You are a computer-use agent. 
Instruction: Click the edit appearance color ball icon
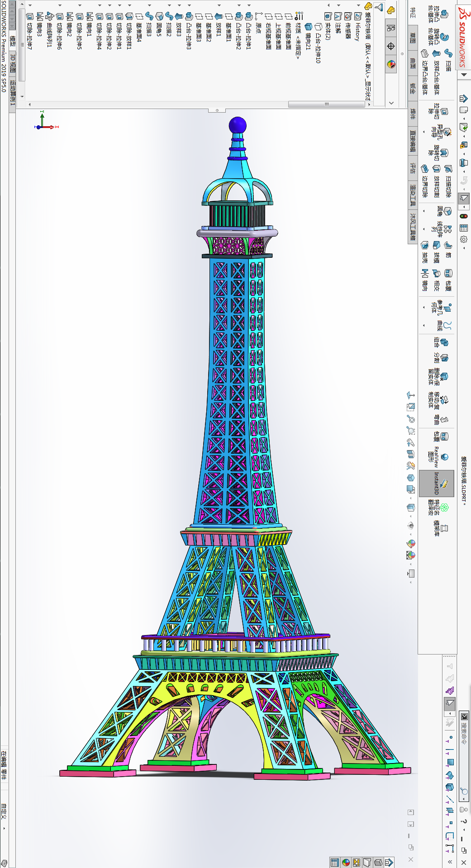(410, 543)
